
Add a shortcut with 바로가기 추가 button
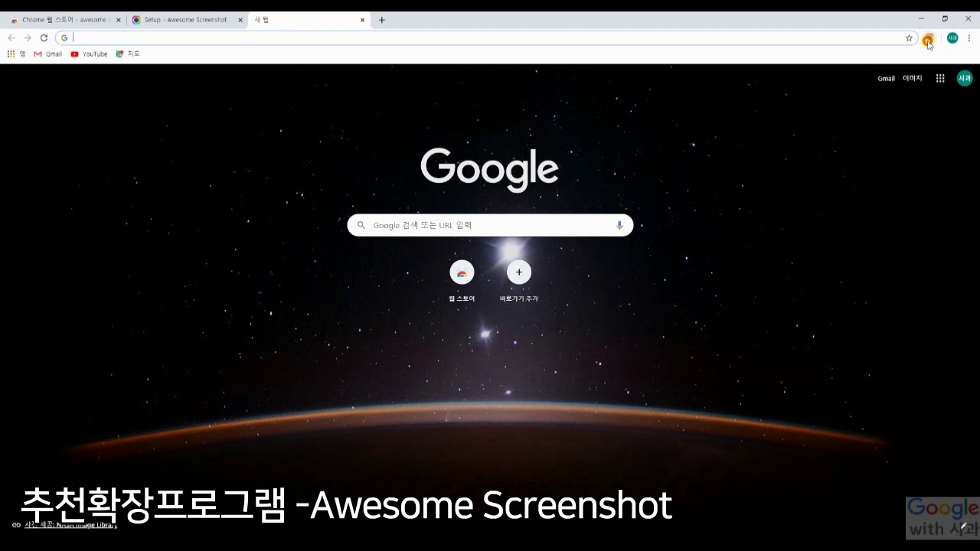519,281
